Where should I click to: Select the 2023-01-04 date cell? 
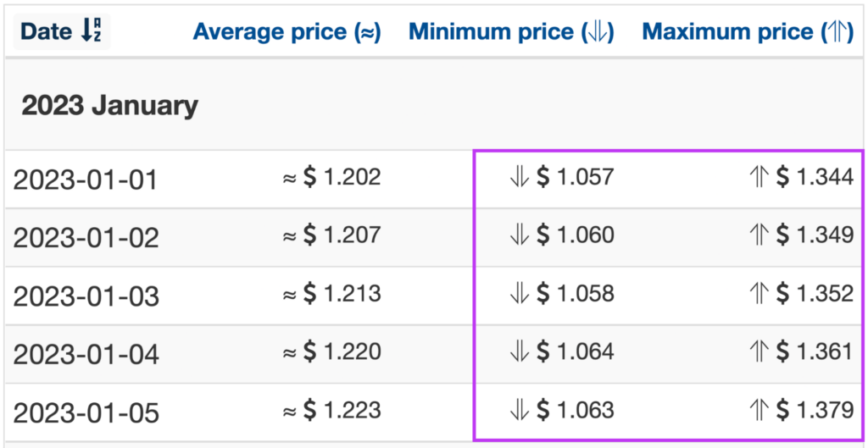click(x=86, y=355)
